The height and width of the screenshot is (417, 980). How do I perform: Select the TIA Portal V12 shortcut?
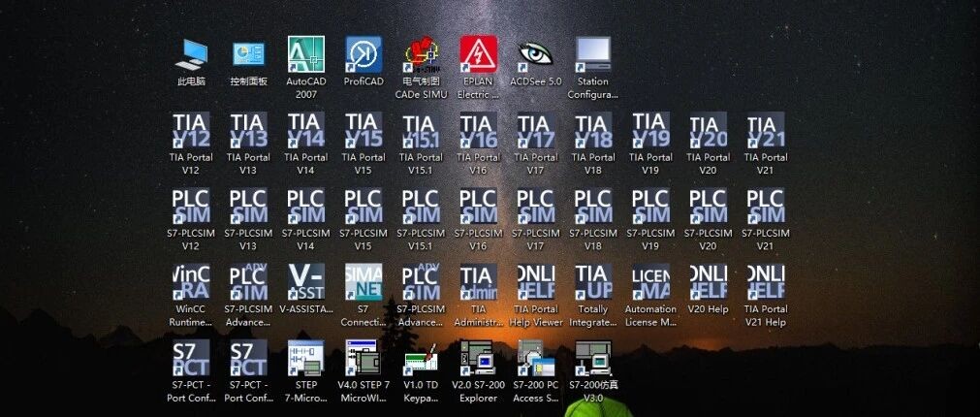click(191, 131)
